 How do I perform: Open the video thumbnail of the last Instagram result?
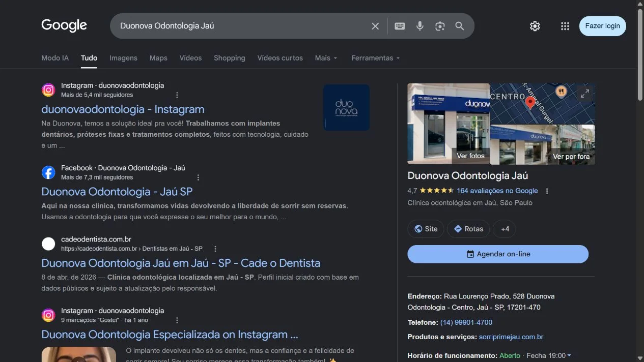click(79, 354)
